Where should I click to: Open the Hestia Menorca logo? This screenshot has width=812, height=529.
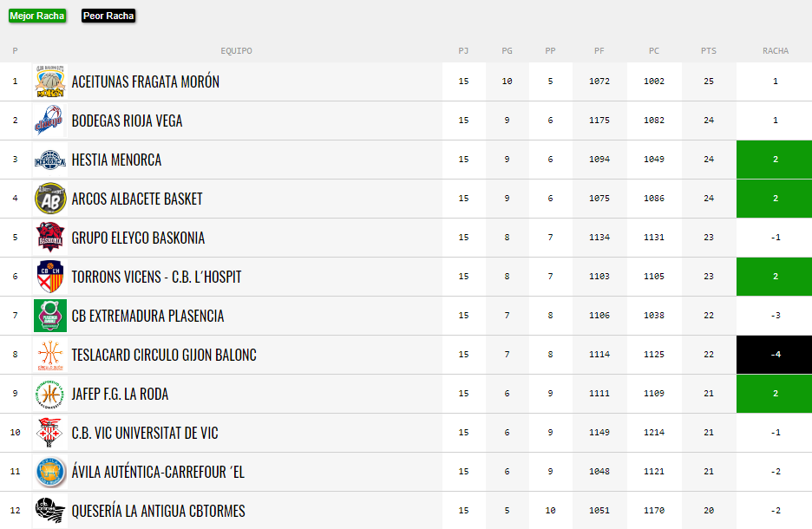[50, 160]
